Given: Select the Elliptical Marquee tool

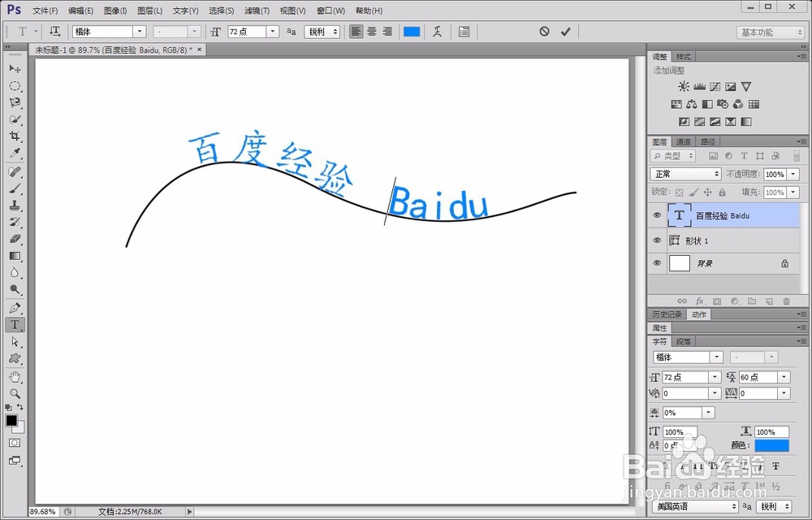Looking at the screenshot, I should (15, 86).
